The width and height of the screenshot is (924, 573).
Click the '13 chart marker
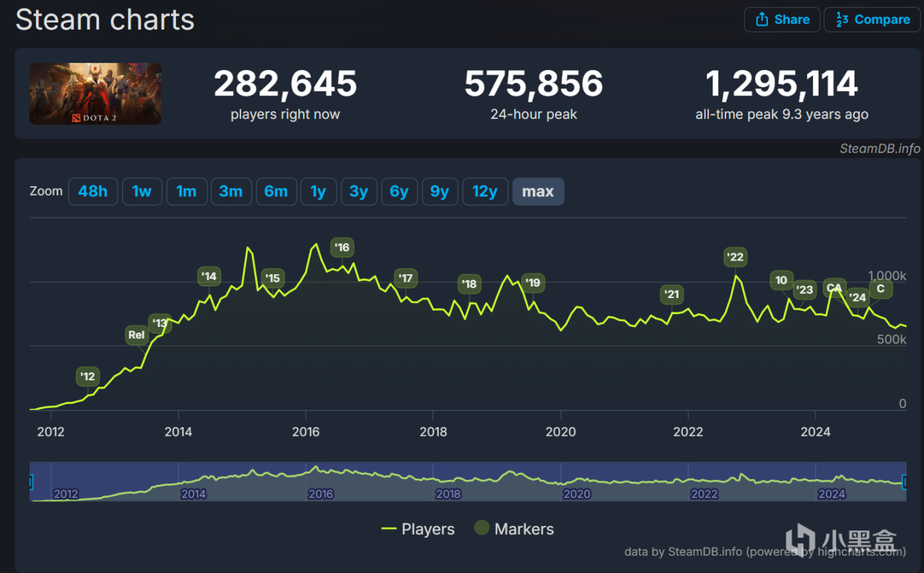160,323
